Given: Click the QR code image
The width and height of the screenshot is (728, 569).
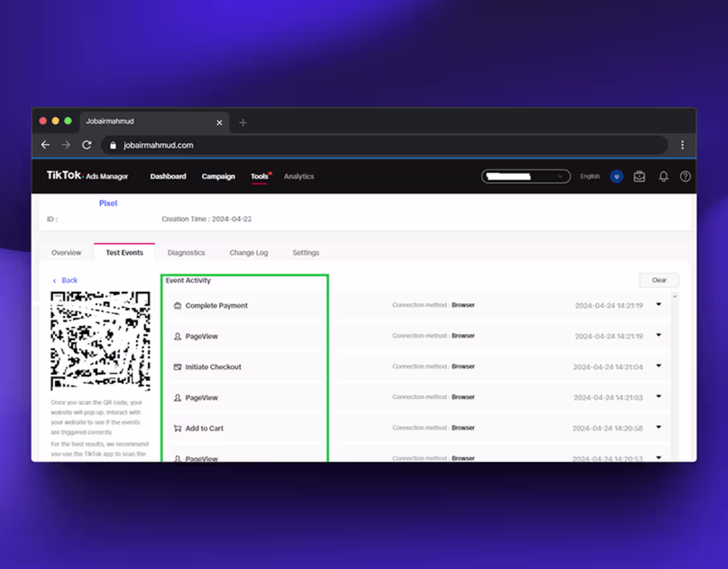Looking at the screenshot, I should point(100,340).
